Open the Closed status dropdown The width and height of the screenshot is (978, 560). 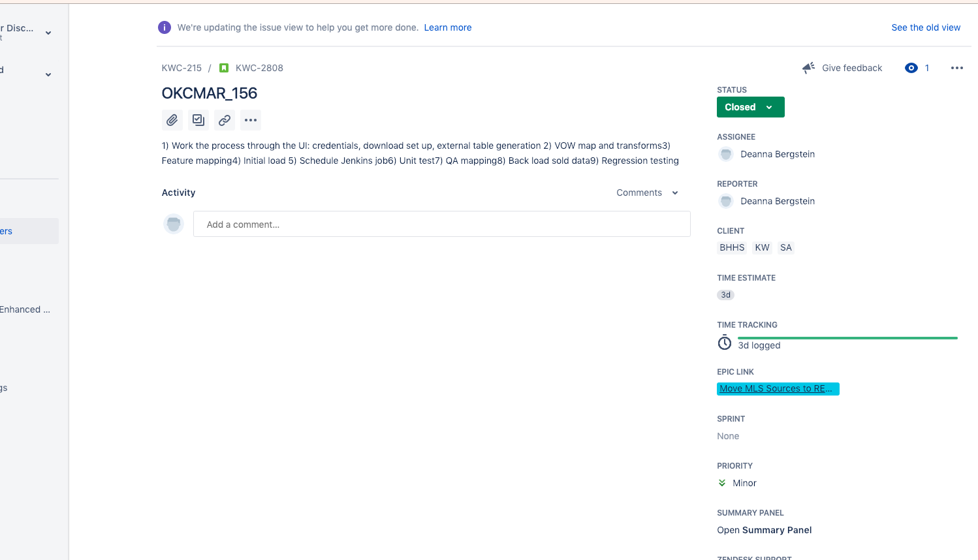click(x=751, y=107)
